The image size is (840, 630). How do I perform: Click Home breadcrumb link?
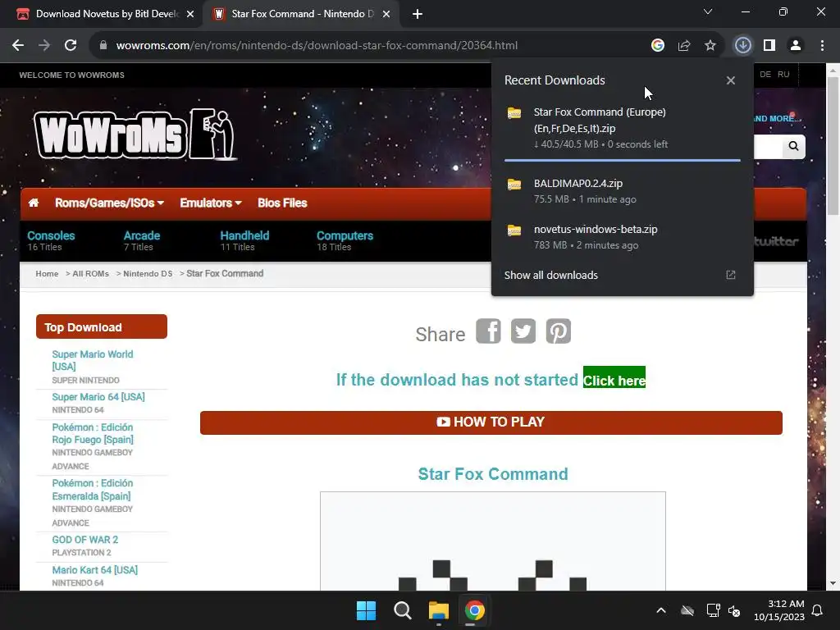coord(47,274)
